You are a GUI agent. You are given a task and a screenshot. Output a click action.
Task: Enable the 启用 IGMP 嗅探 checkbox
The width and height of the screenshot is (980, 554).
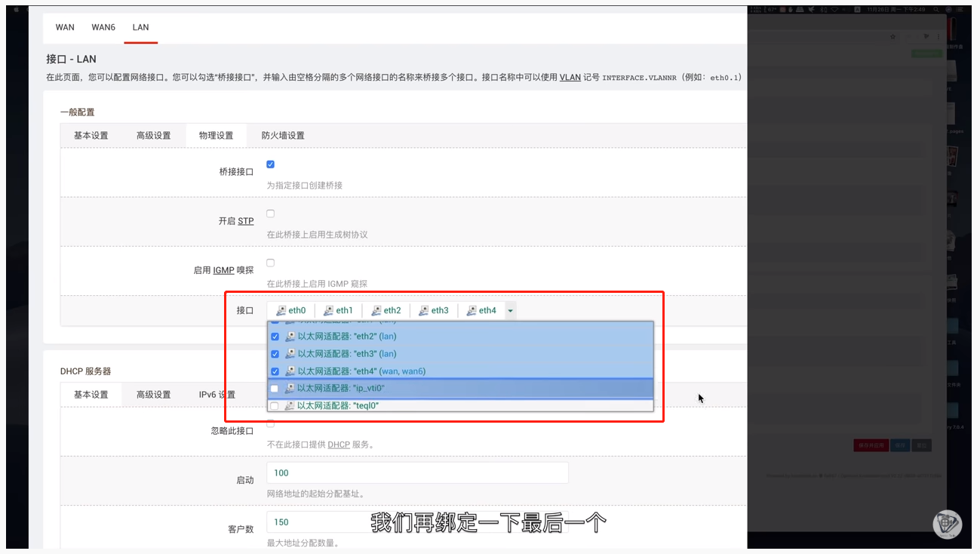tap(270, 263)
